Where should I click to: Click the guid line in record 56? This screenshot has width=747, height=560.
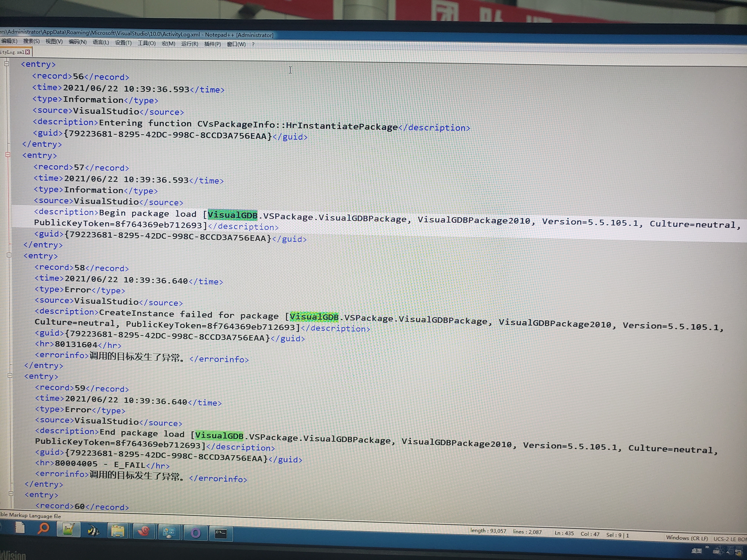click(170, 135)
